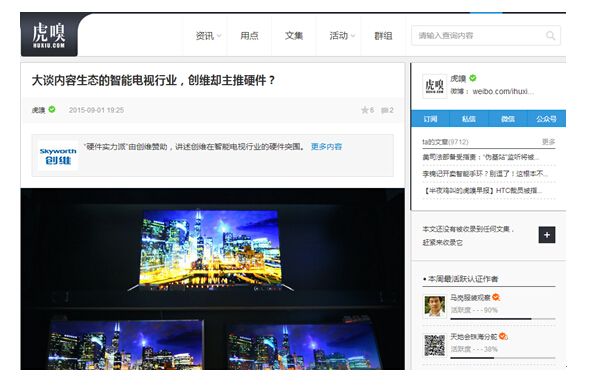Select the 私信 tab in author panel
This screenshot has height=377, width=599.
click(x=469, y=119)
